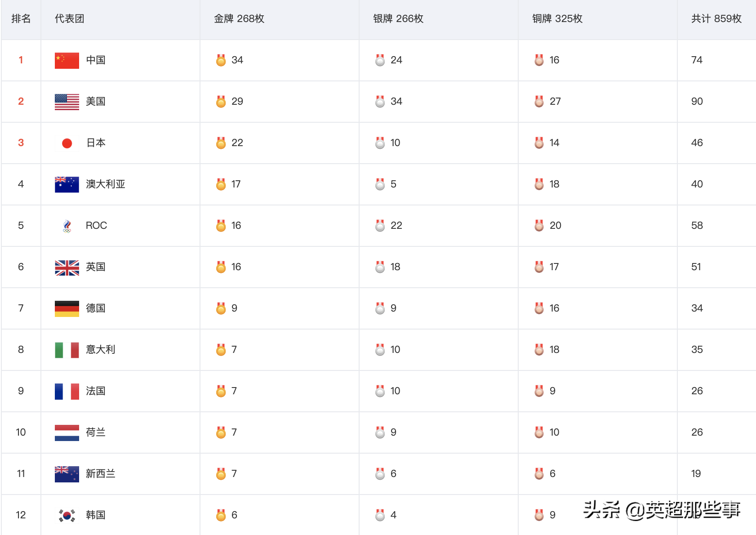Screen dimensions: 756x535
Task: Click the United States flag icon
Action: tap(67, 102)
